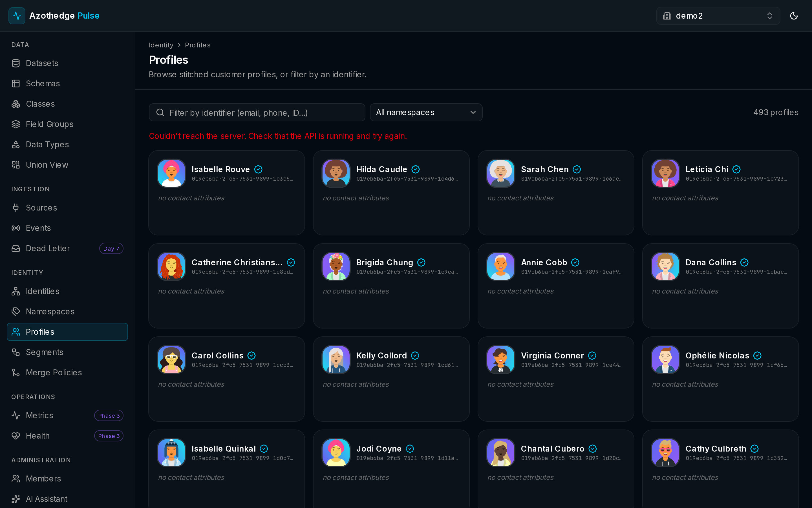Image resolution: width=812 pixels, height=508 pixels.
Task: Click the Day 7 badge
Action: point(111,248)
